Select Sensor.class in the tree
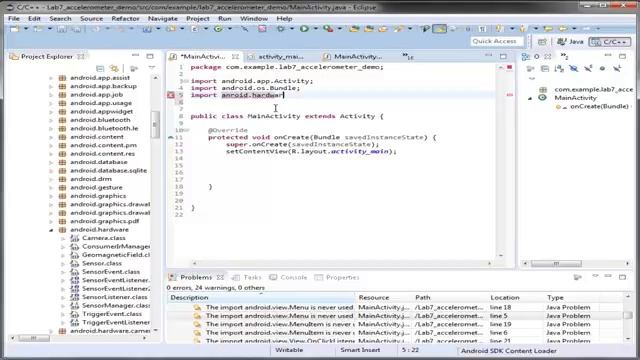 (x=102, y=263)
